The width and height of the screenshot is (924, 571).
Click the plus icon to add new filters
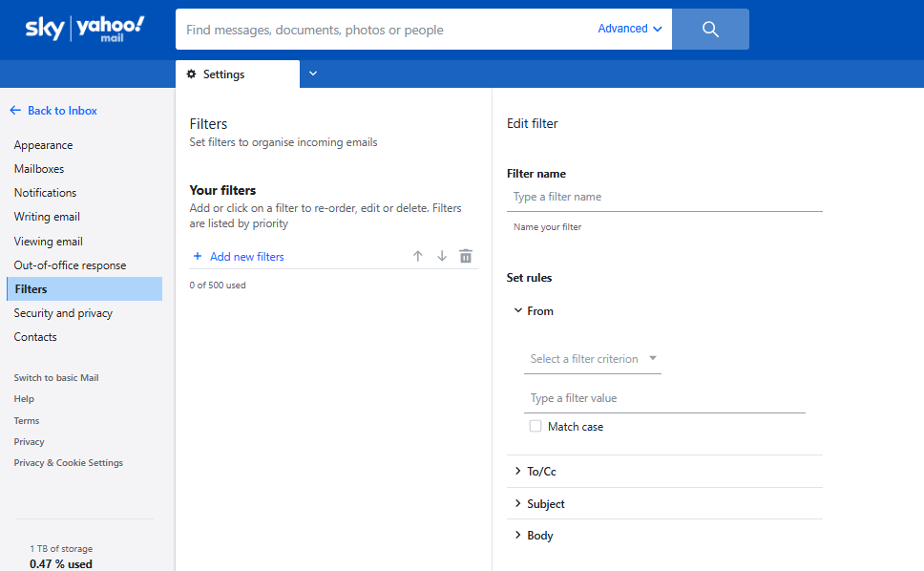[199, 256]
